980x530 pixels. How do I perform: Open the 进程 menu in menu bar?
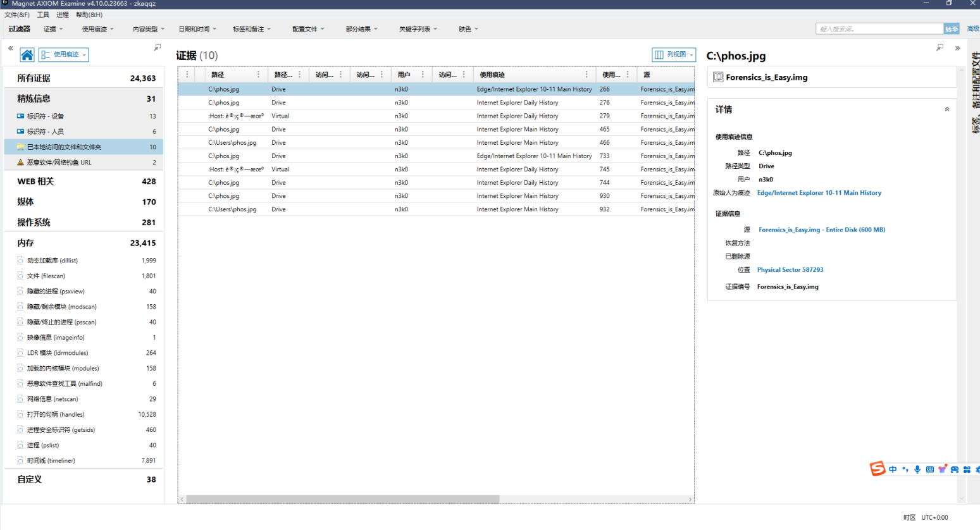pyautogui.click(x=63, y=15)
